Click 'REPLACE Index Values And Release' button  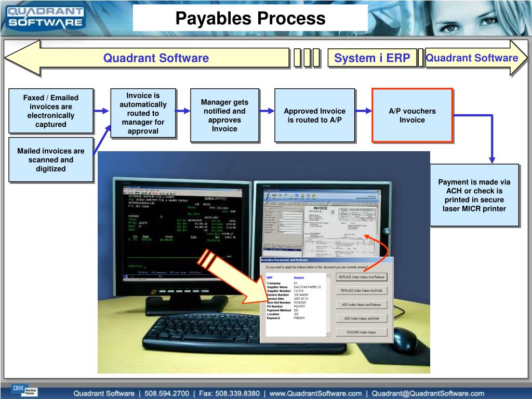(x=362, y=277)
